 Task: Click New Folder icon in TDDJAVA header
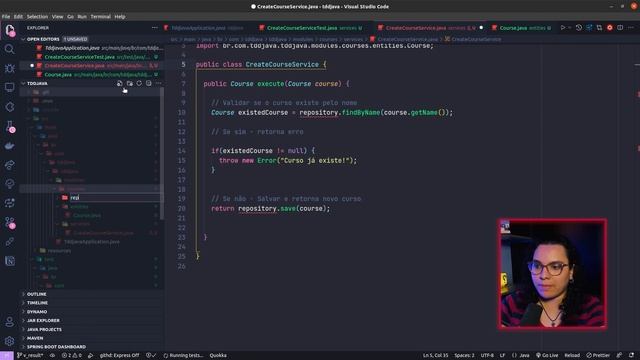click(129, 83)
